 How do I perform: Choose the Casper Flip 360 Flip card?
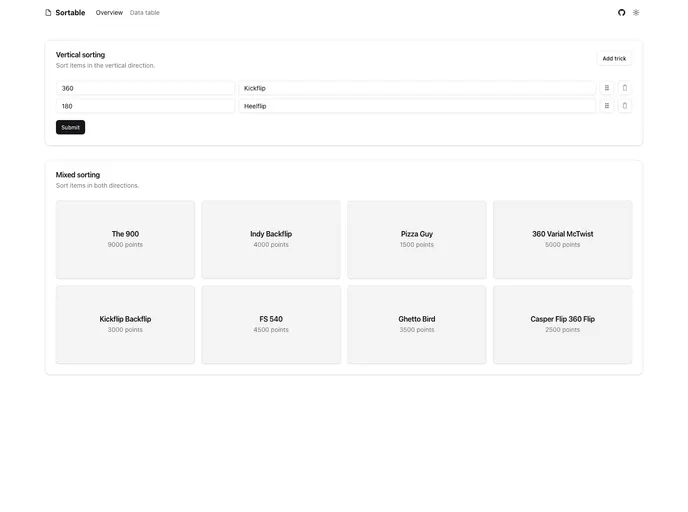click(x=562, y=324)
